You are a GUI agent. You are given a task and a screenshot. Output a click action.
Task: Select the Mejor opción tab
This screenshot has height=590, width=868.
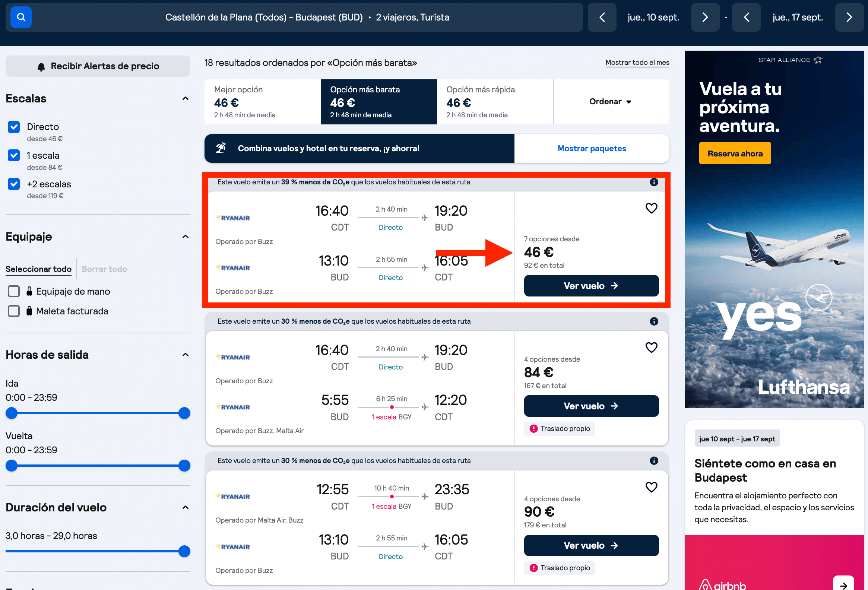[x=263, y=102]
